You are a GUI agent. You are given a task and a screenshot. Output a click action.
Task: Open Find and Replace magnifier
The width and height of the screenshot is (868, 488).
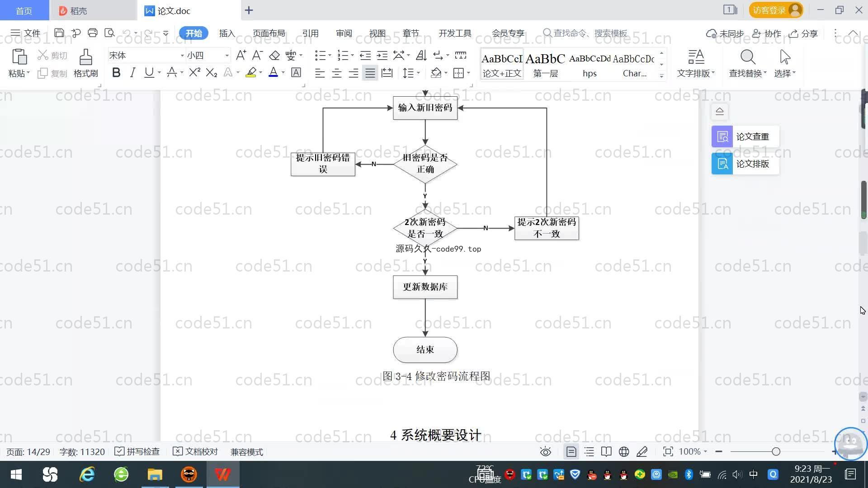point(748,57)
